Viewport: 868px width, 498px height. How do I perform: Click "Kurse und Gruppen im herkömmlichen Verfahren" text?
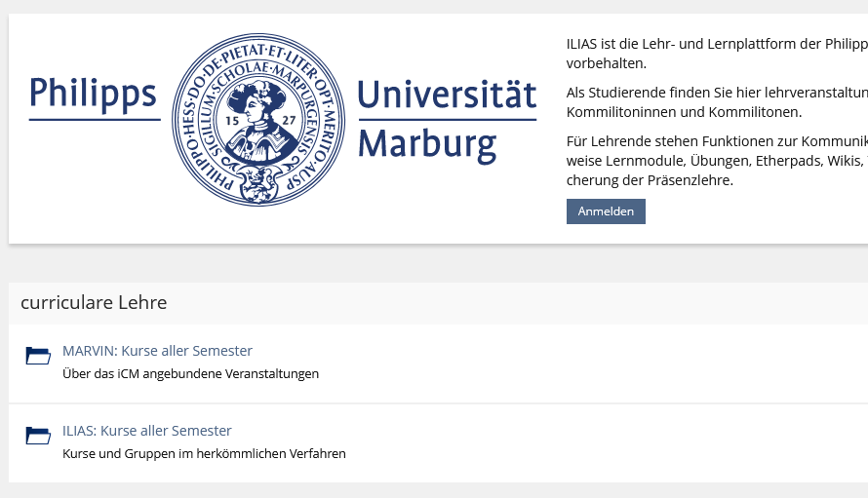tap(204, 453)
